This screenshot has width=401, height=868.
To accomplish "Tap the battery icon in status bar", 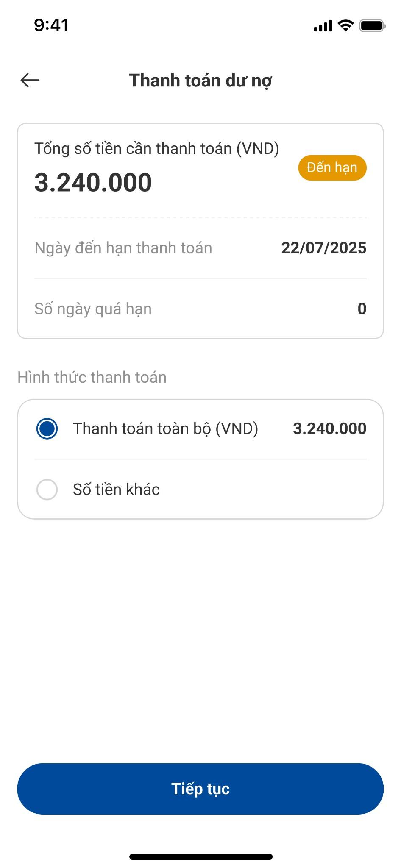I will pyautogui.click(x=372, y=25).
